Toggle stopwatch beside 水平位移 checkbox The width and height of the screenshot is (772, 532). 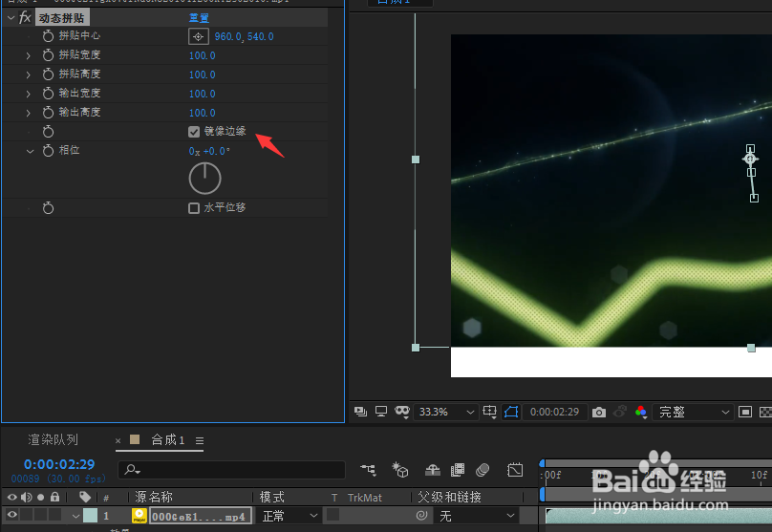tap(48, 208)
